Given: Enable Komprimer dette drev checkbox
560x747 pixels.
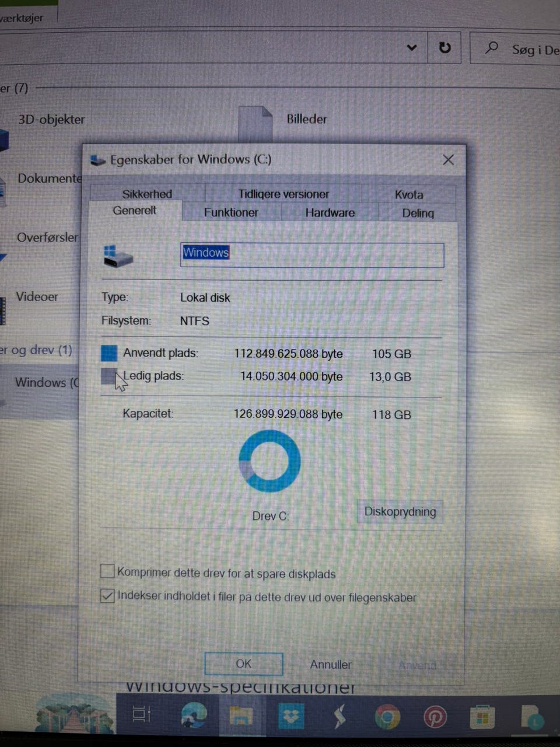Looking at the screenshot, I should coord(107,571).
